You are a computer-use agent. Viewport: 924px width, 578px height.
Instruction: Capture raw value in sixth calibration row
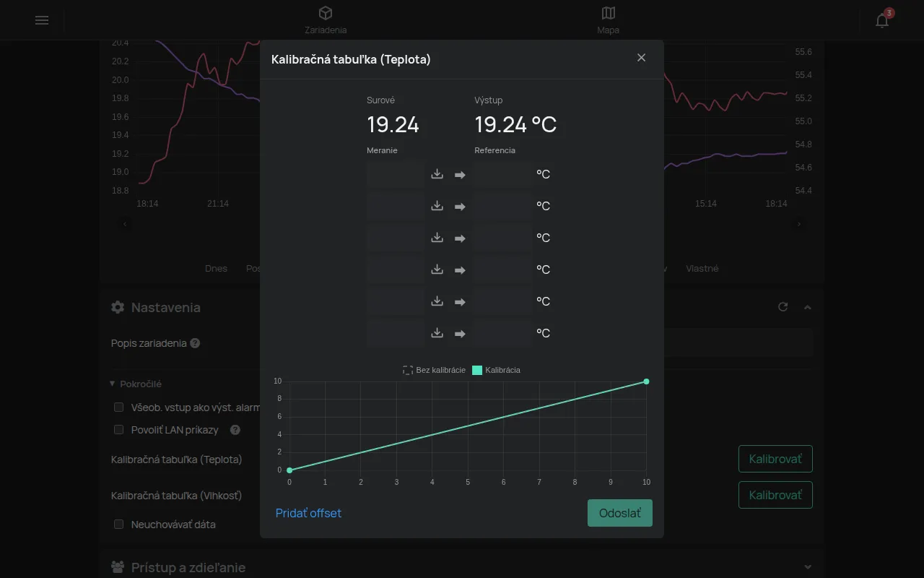click(x=437, y=333)
